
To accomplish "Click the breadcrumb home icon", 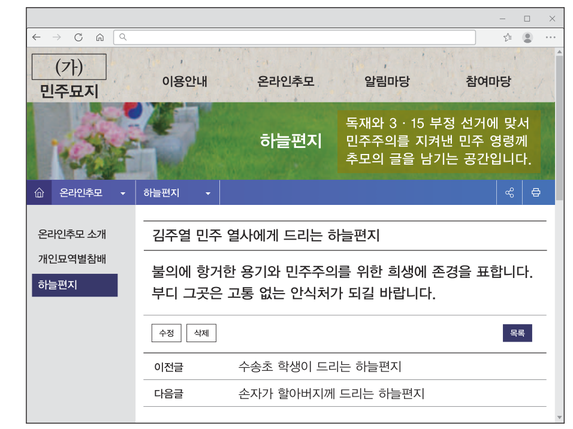I will tap(39, 193).
